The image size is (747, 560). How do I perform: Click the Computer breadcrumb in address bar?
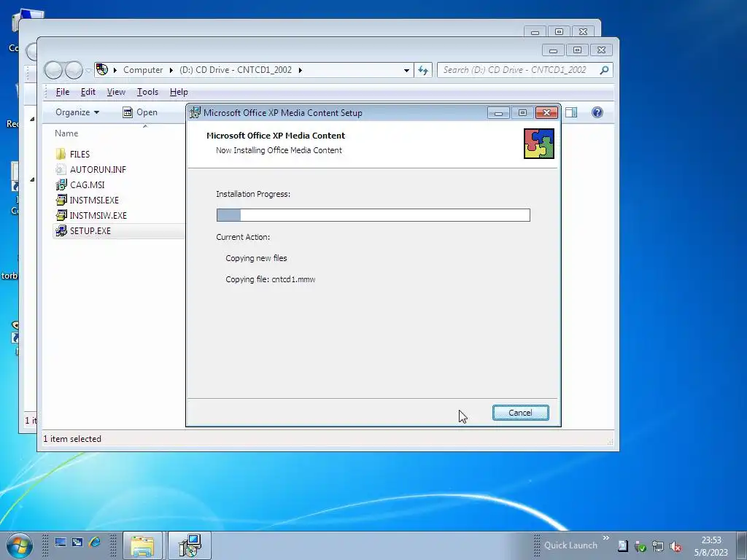pos(143,70)
